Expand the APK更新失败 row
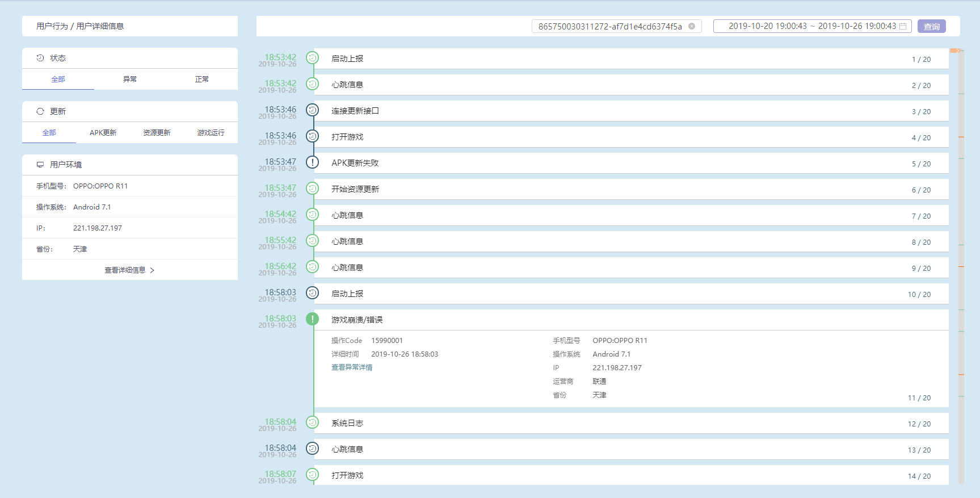The height and width of the screenshot is (498, 980). tap(631, 164)
